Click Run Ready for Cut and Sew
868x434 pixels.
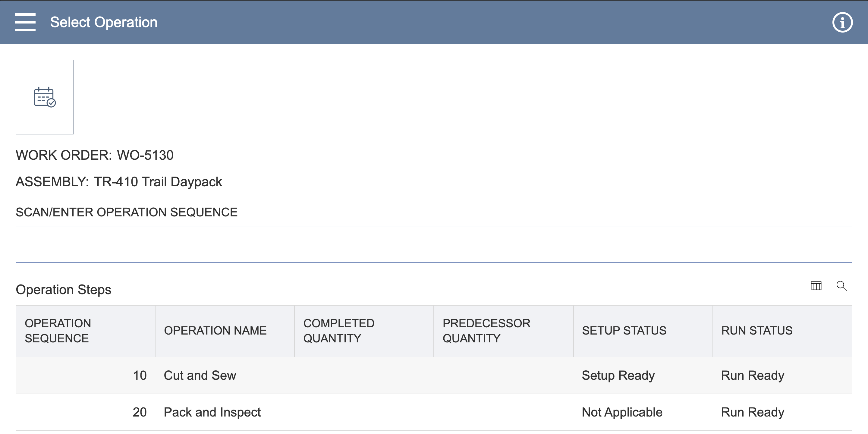click(753, 375)
